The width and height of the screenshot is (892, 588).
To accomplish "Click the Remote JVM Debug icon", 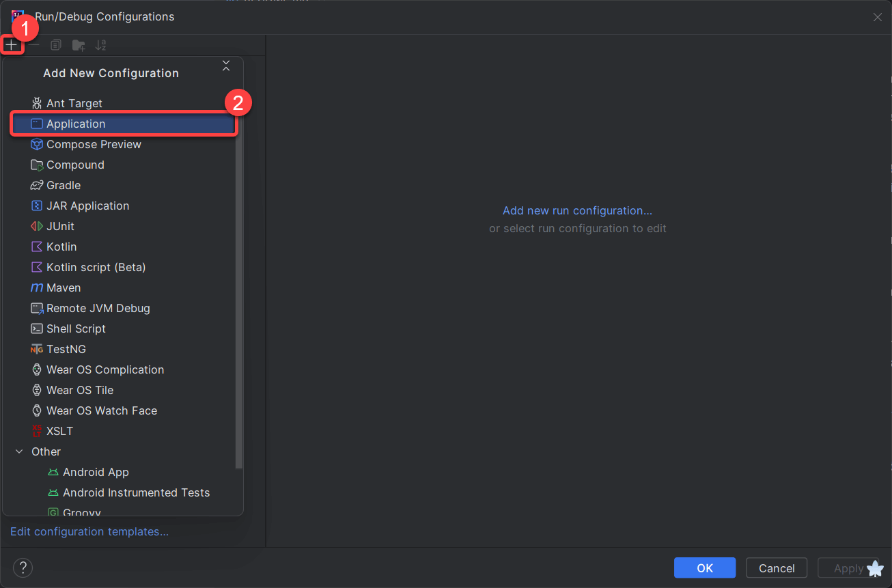I will [x=37, y=308].
